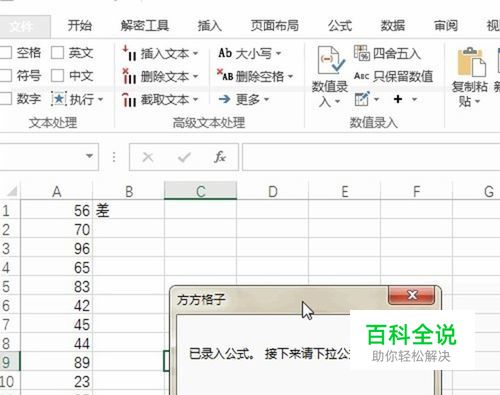Expand the 执行 dropdown arrow
The image size is (500, 395).
100,99
